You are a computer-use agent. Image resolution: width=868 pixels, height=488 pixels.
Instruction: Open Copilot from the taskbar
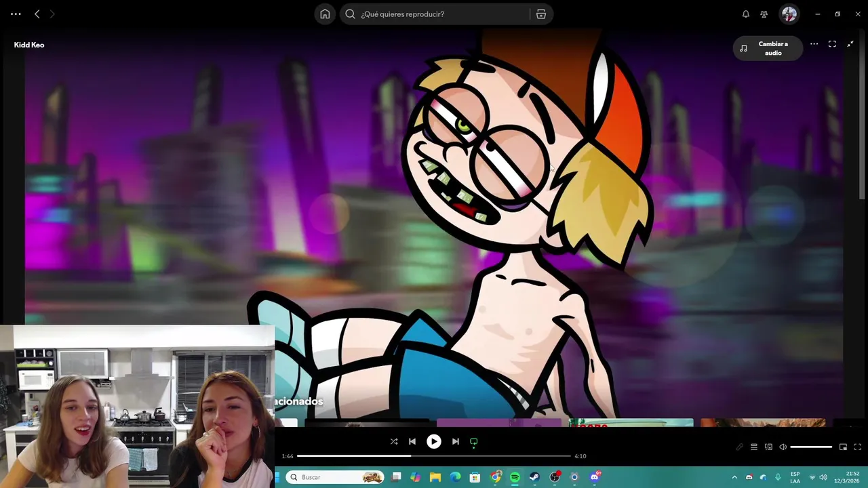pyautogui.click(x=416, y=477)
